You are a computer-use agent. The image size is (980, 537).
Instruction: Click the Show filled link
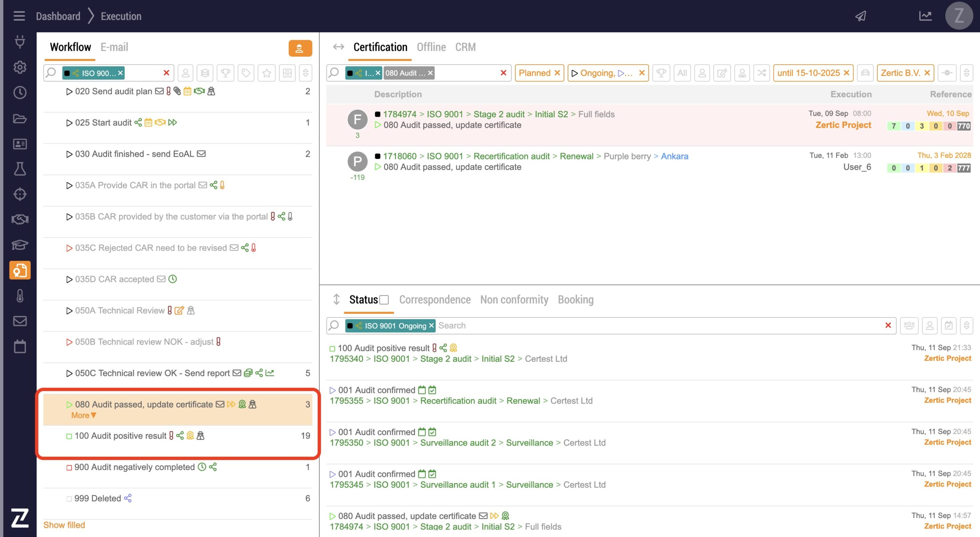(x=64, y=525)
